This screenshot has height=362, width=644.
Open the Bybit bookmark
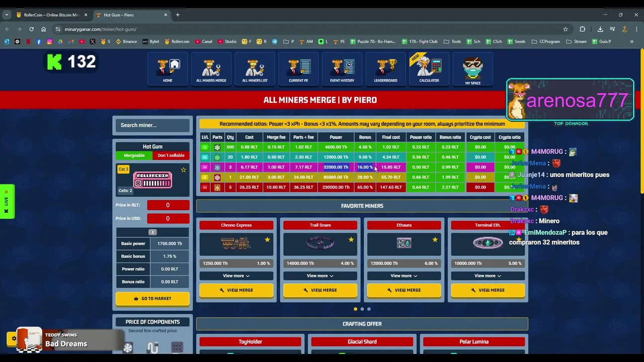click(150, 42)
